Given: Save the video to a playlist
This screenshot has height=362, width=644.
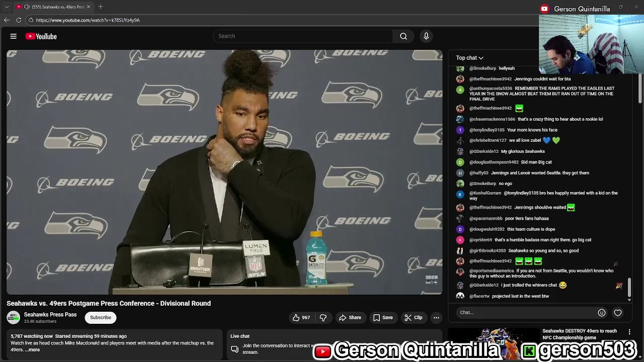Looking at the screenshot, I should coord(383,317).
